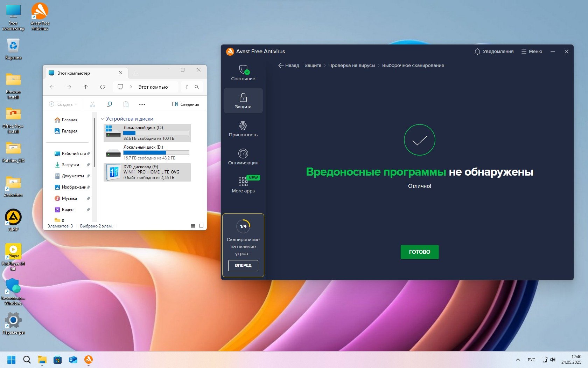The image size is (588, 368).
Task: Select the Этот компьютер Explorer tab
Action: point(86,73)
